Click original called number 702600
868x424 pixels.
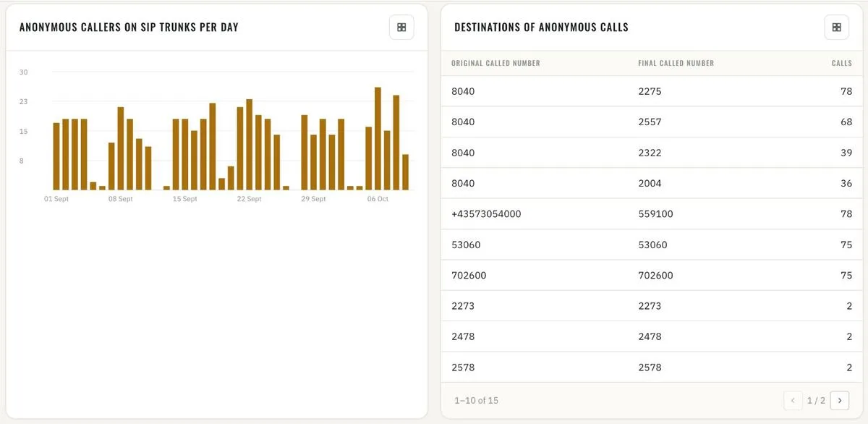coord(469,275)
